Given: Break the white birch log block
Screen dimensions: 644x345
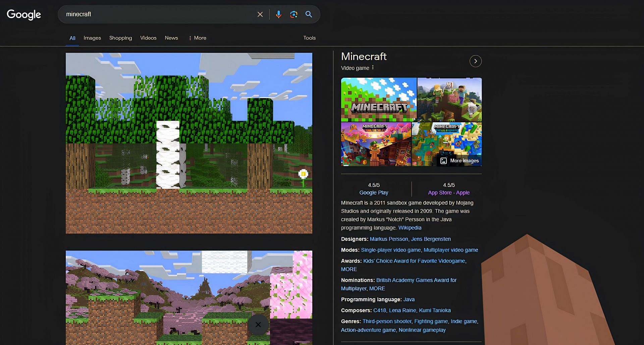Looking at the screenshot, I should [x=168, y=155].
